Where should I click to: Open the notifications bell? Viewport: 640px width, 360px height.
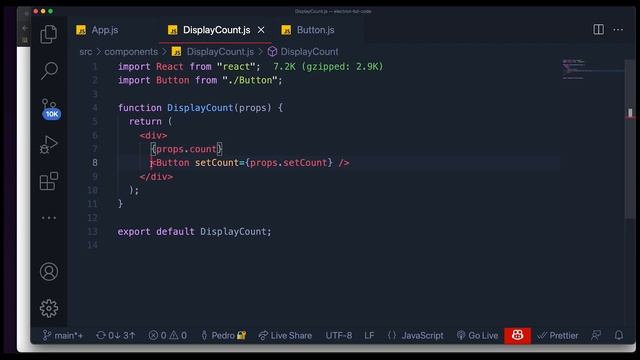tap(619, 336)
